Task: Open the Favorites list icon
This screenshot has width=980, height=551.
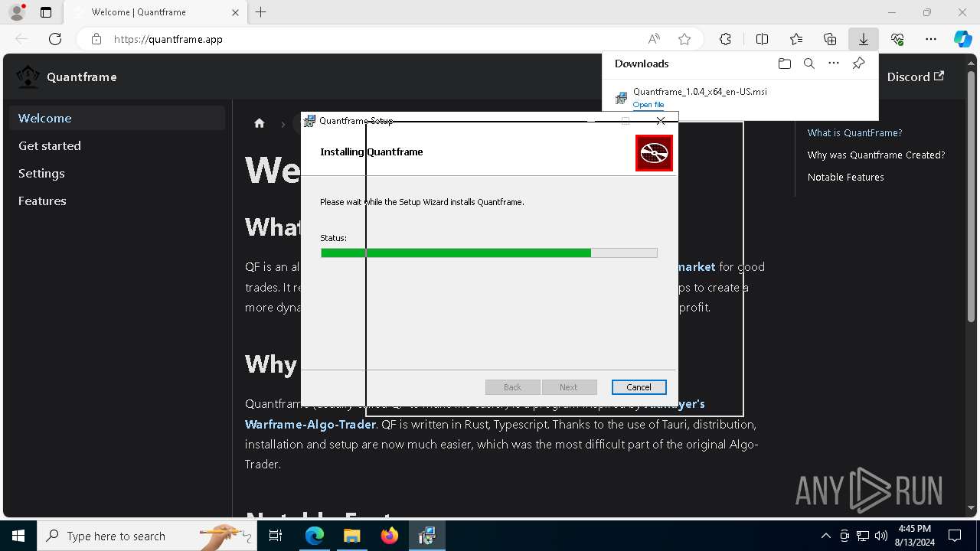Action: coord(796,39)
